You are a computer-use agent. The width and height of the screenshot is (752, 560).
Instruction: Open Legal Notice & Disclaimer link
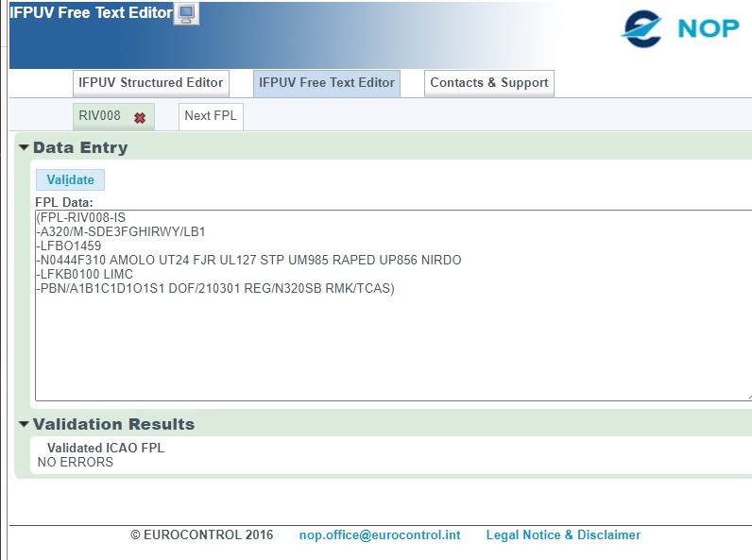[x=563, y=535]
